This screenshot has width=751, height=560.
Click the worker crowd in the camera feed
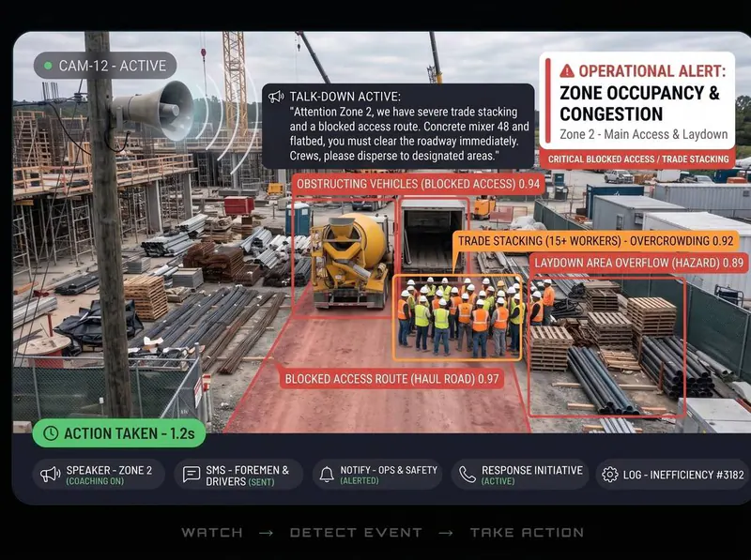coord(457,316)
